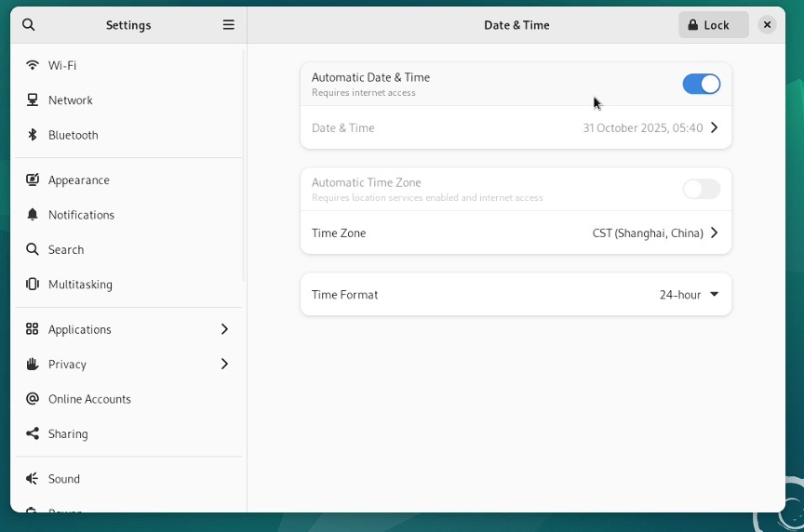
Task: Click the Bluetooth icon in sidebar
Action: (x=33, y=135)
